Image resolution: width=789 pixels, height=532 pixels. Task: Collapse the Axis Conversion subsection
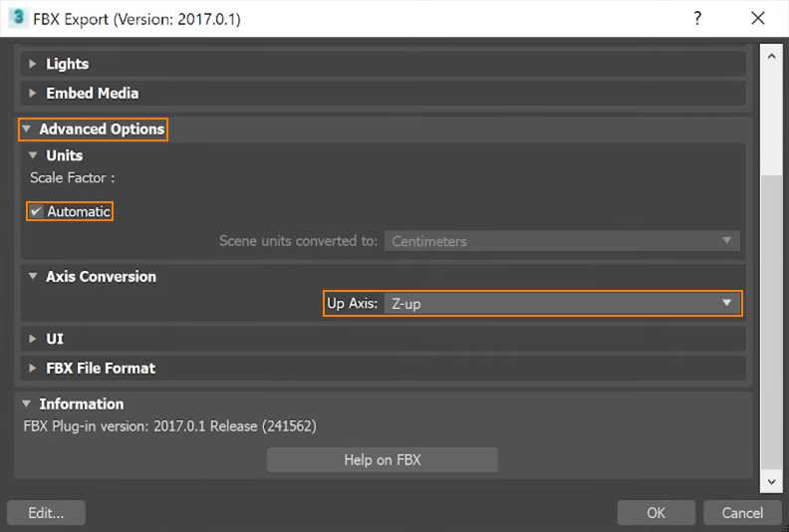tap(33, 276)
